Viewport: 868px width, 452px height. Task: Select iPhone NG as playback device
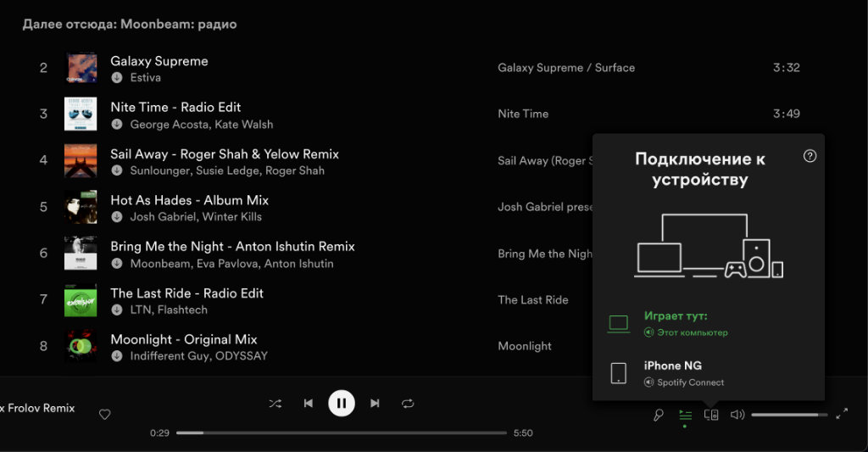click(672, 373)
